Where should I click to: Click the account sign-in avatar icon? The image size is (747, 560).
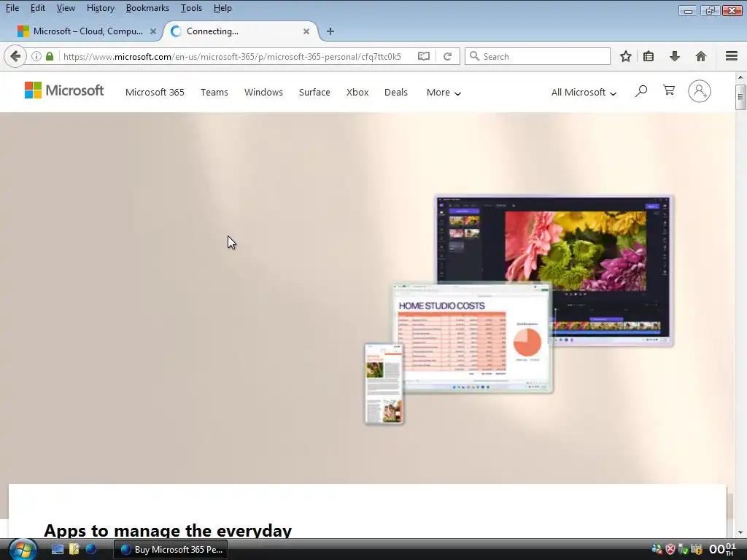click(700, 91)
